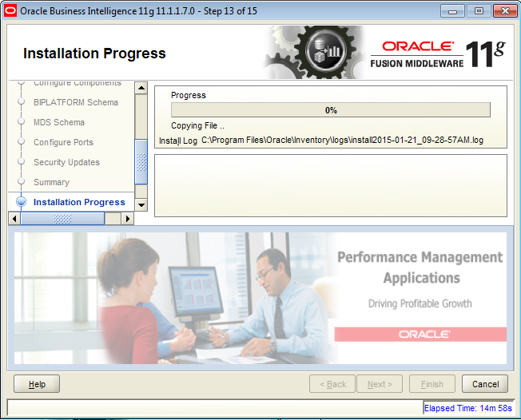Click the Summary step bullet icon
Viewport: 521px width, 420px height.
tap(22, 181)
